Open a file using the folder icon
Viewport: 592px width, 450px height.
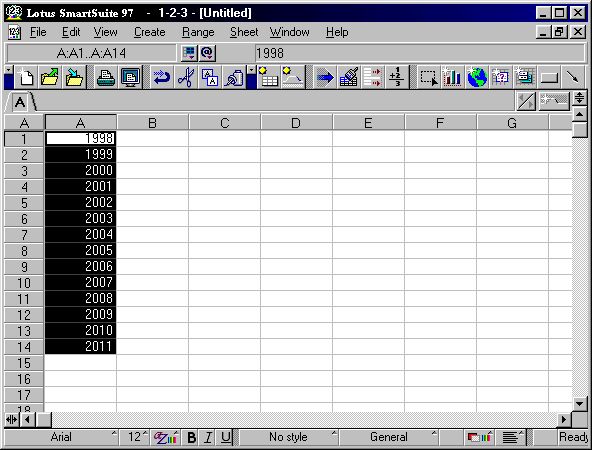(49, 77)
